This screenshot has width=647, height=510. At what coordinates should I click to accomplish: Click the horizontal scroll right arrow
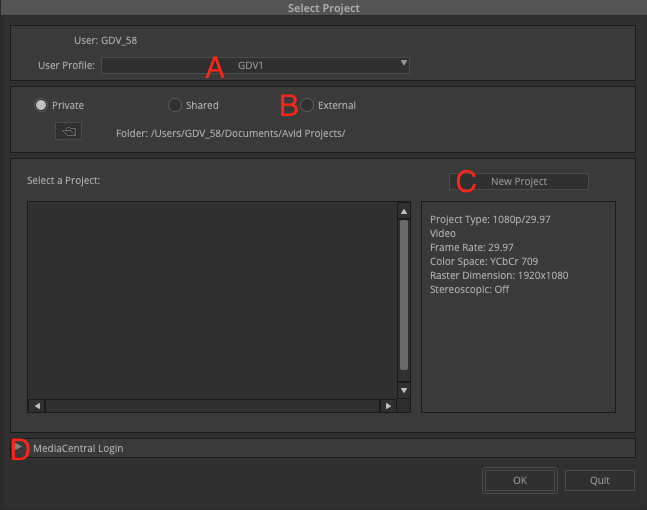(x=388, y=406)
